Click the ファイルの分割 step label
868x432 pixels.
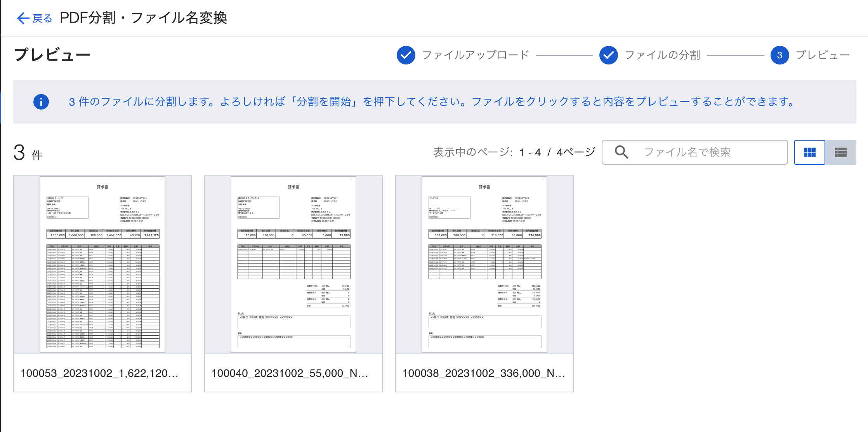662,55
